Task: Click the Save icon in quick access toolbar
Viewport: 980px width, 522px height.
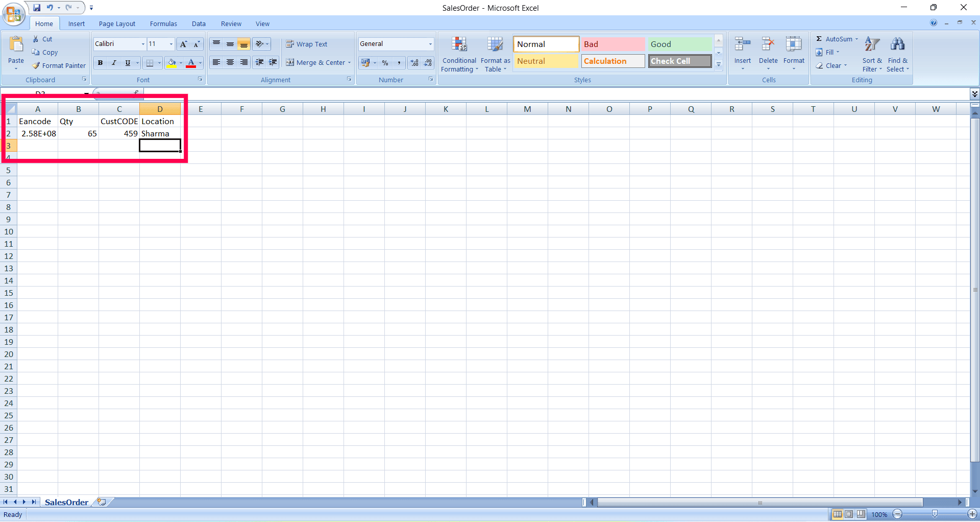Action: pyautogui.click(x=37, y=8)
